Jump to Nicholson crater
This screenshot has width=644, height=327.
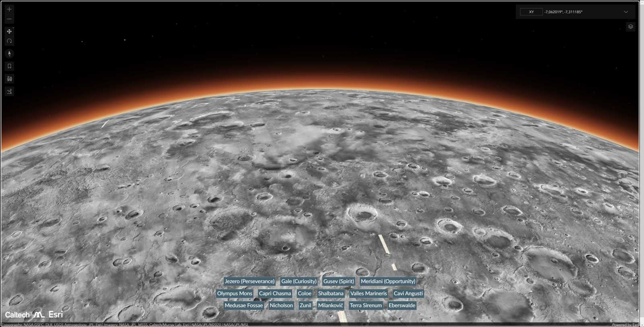(x=281, y=305)
